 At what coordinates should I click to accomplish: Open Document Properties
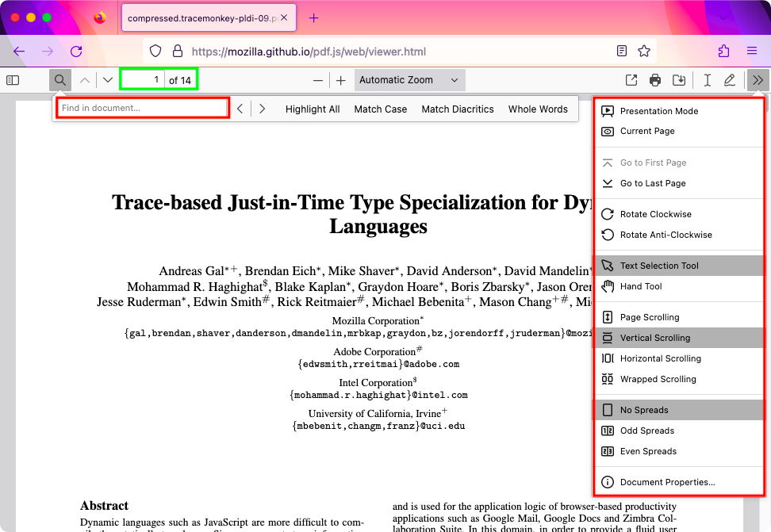(667, 481)
